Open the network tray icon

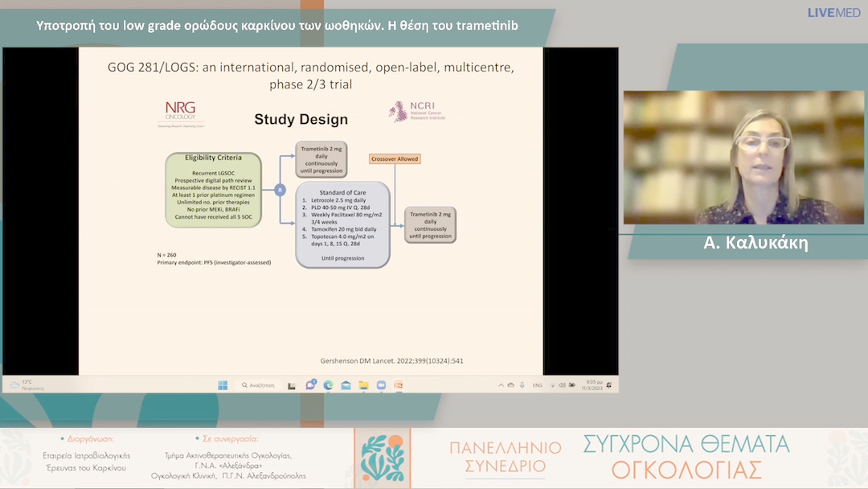tap(552, 385)
